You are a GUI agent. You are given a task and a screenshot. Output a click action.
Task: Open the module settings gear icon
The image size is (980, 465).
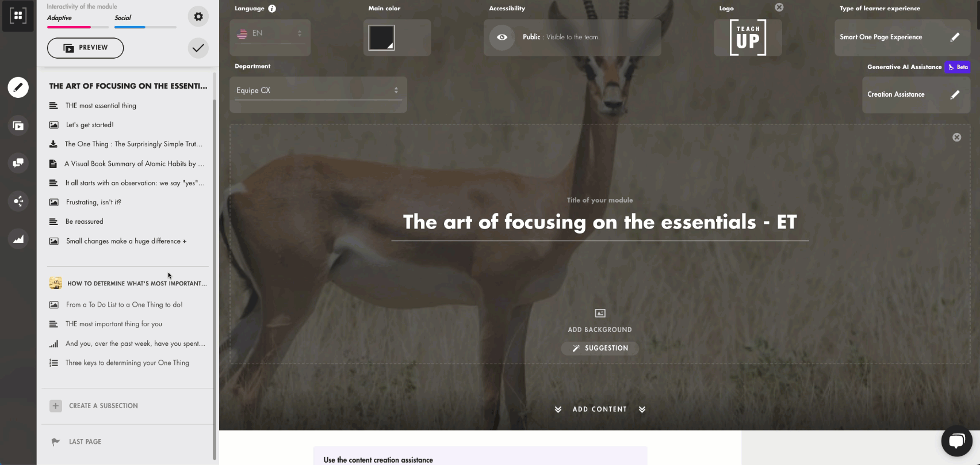click(198, 17)
